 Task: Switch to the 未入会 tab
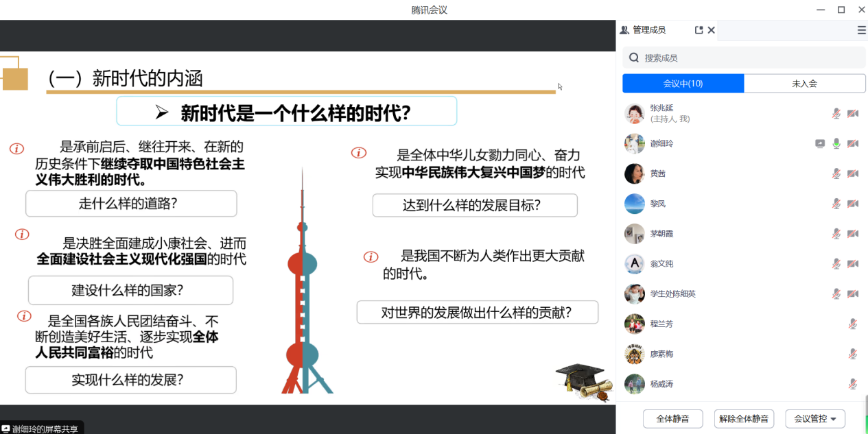pyautogui.click(x=804, y=84)
